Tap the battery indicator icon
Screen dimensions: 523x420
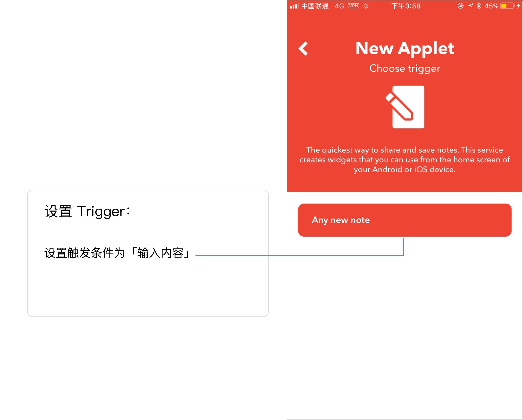508,6
